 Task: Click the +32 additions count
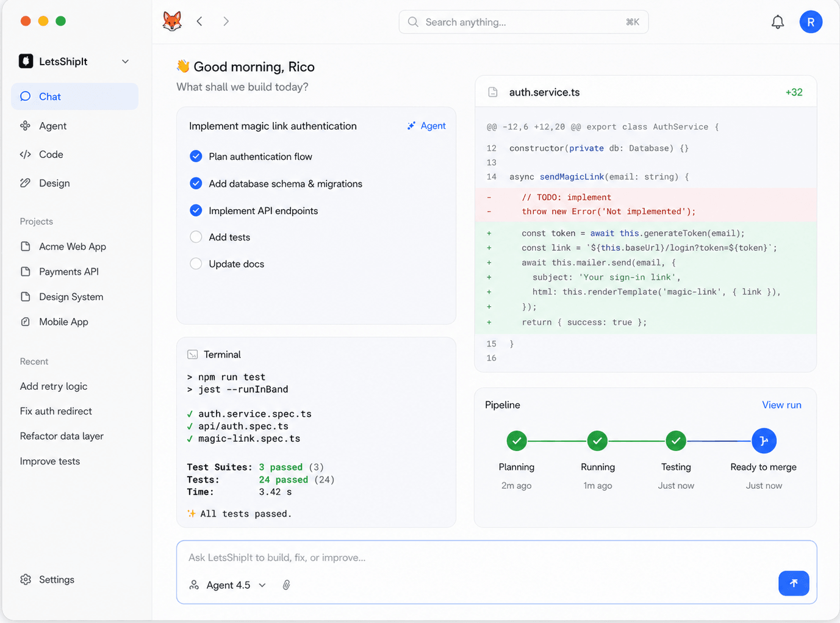coord(794,92)
